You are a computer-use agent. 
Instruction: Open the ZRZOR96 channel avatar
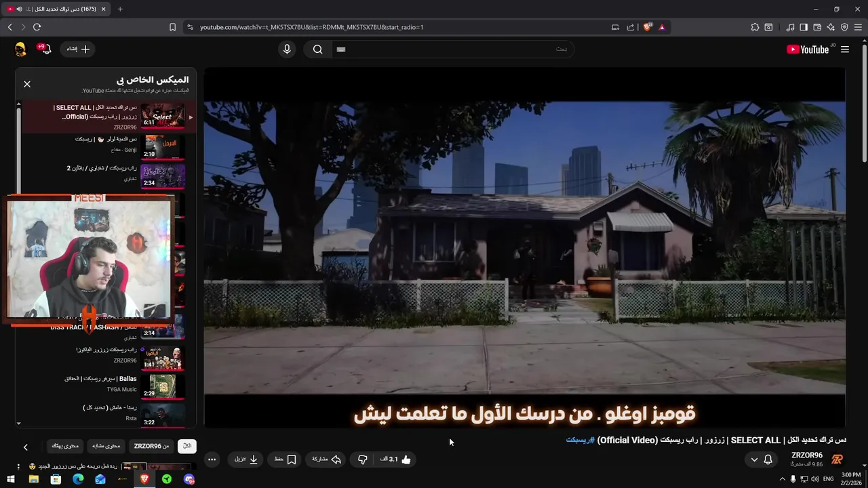coord(837,460)
